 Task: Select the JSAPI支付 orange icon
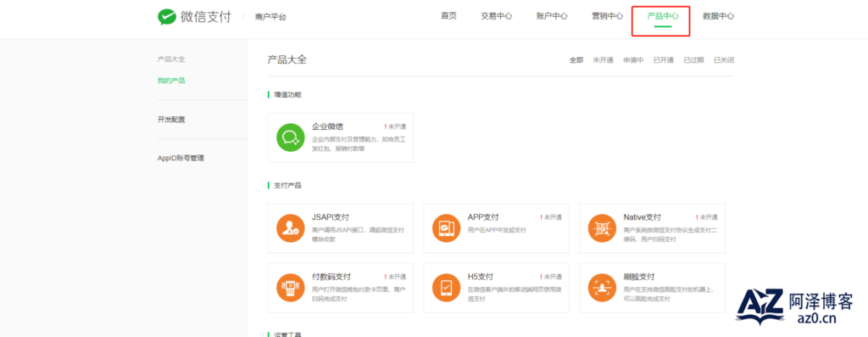click(291, 227)
